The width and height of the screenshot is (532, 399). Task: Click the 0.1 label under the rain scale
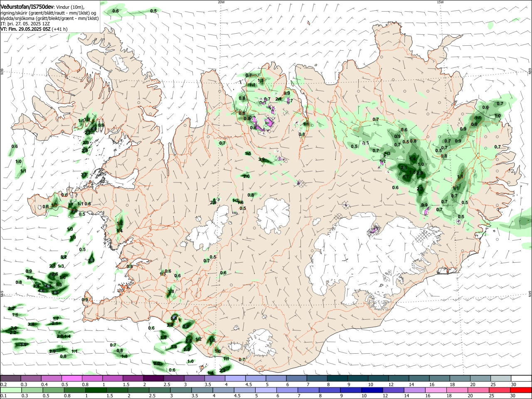(3, 396)
